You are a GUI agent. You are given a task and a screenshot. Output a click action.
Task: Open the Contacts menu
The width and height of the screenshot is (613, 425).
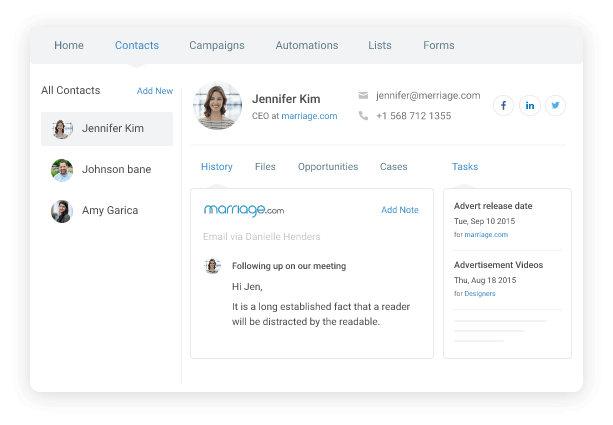[x=137, y=45]
